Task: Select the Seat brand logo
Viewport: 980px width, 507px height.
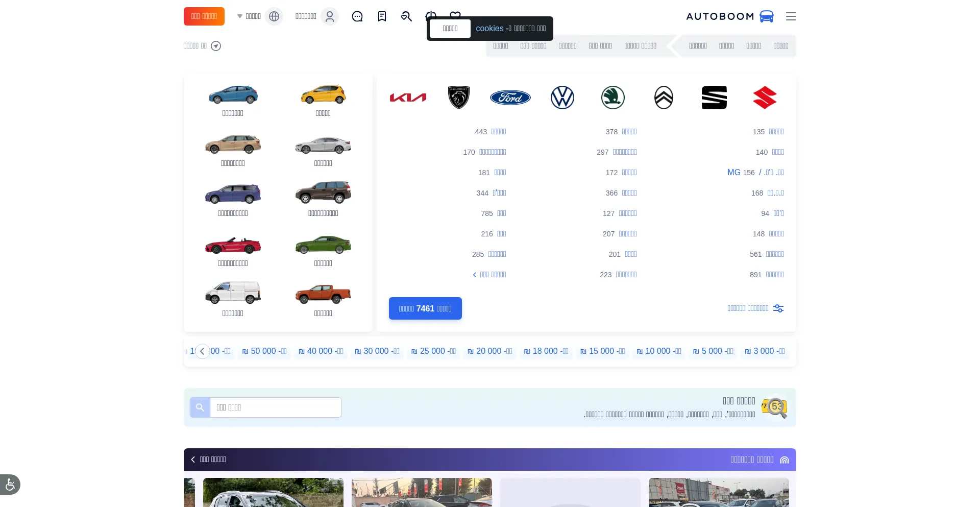Action: (x=714, y=98)
